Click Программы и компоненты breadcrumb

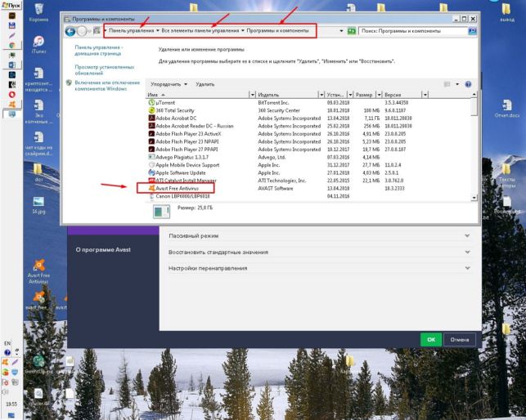(x=277, y=30)
